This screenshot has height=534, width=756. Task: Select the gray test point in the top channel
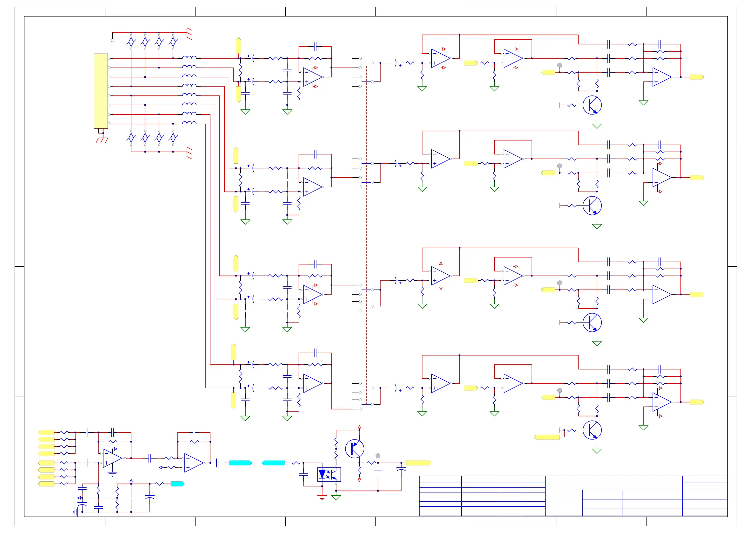560,65
